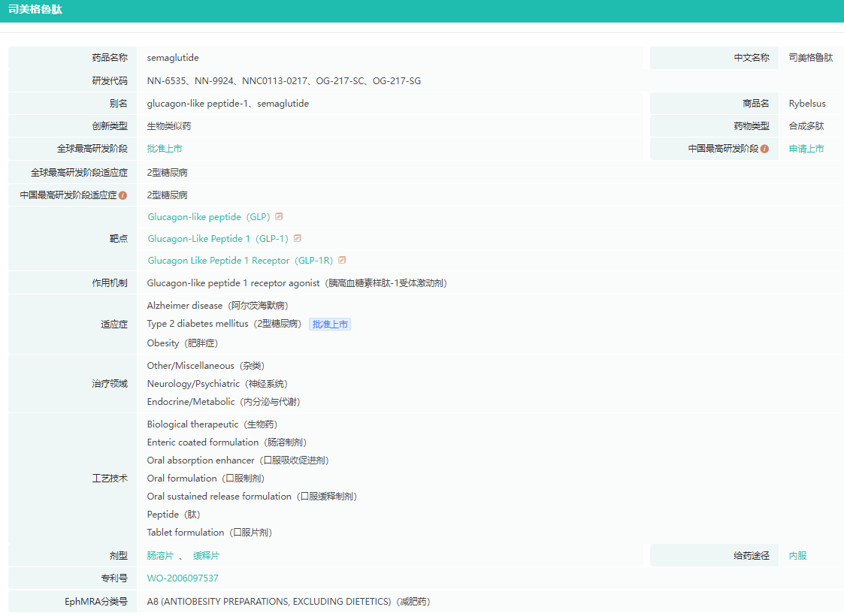Screen dimensions: 844x616
Task: Click Other/Miscellaneous therapeutic area
Action: tap(206, 365)
